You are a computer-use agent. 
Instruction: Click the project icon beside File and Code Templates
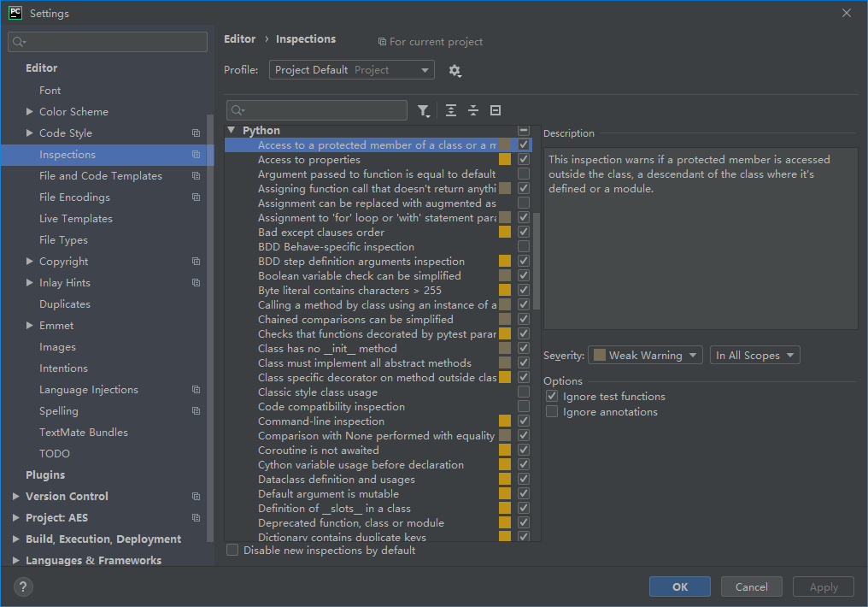click(x=196, y=175)
